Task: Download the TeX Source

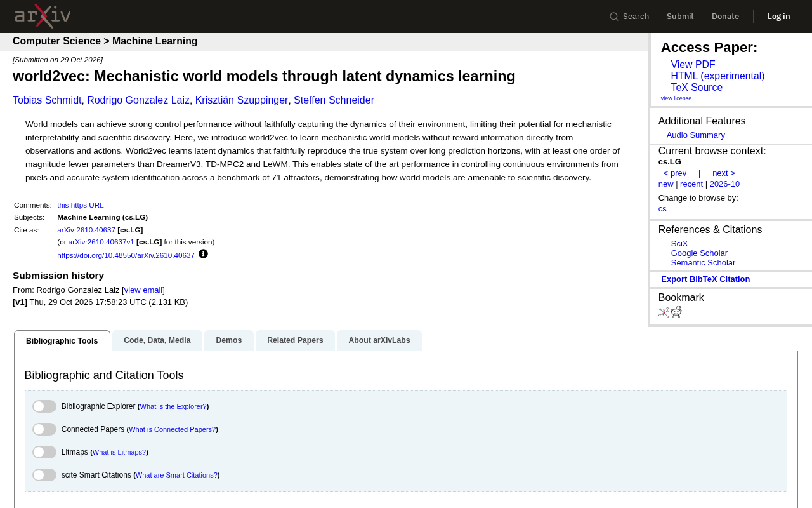Action: [x=697, y=88]
